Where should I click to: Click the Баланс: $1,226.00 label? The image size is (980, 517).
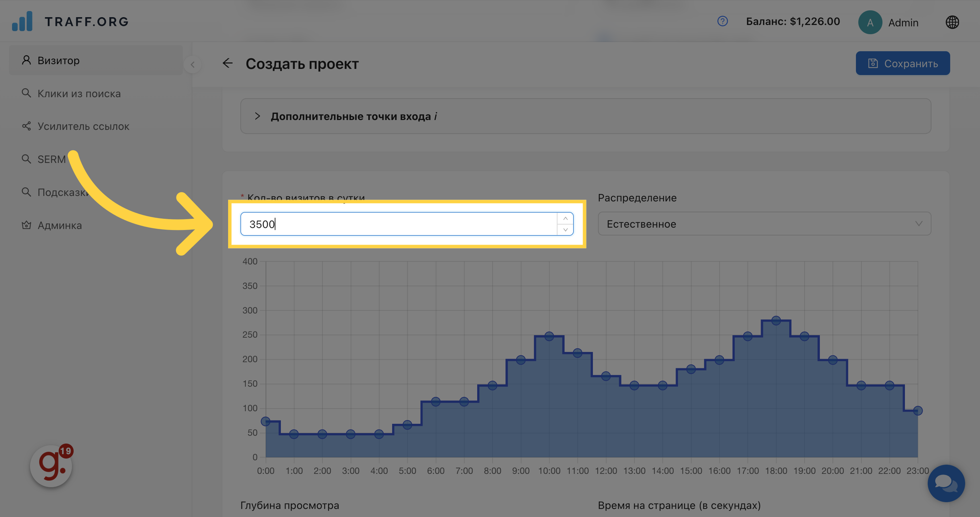[792, 21]
